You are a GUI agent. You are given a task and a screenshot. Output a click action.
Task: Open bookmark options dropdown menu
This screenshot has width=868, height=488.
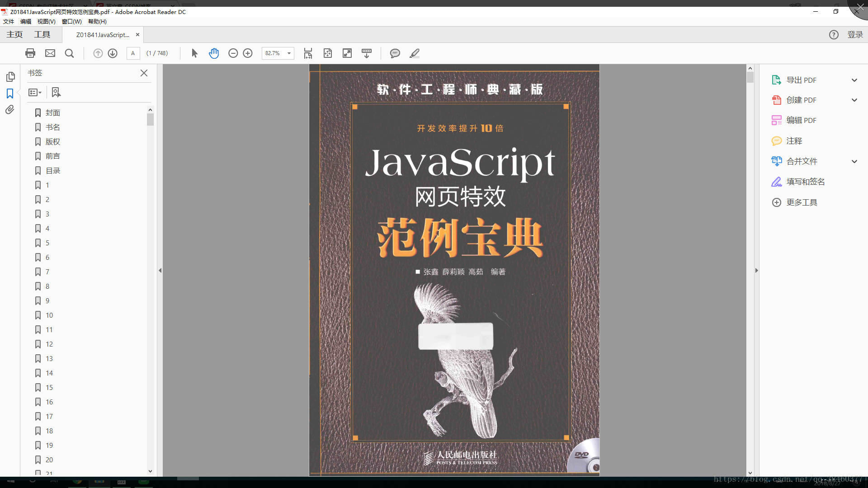[35, 92]
